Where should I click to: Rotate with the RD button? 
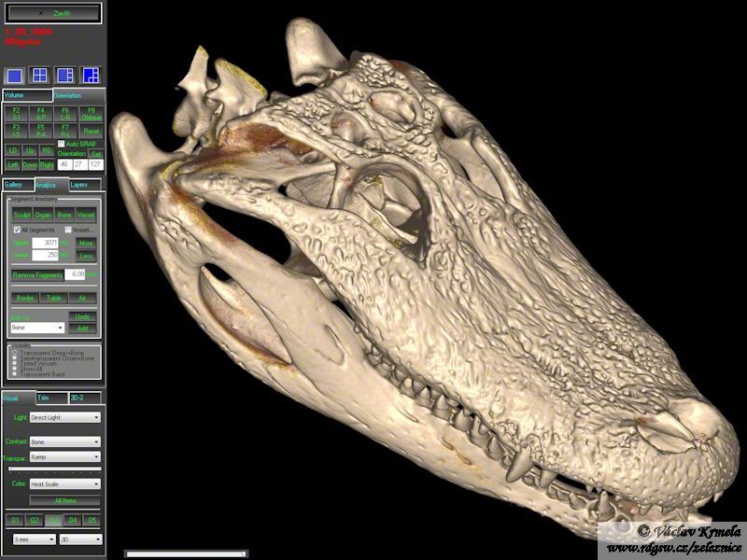click(47, 150)
